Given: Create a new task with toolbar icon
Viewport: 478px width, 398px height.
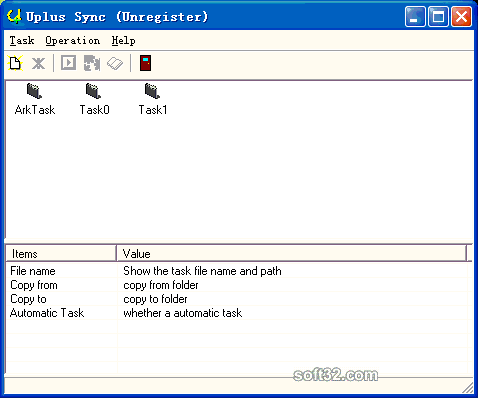Looking at the screenshot, I should coord(15,63).
